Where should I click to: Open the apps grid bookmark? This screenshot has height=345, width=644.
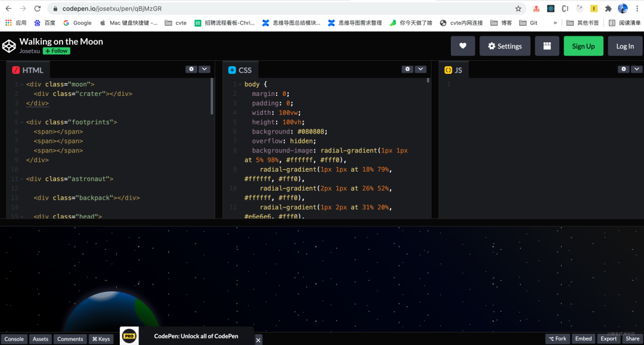(x=16, y=23)
